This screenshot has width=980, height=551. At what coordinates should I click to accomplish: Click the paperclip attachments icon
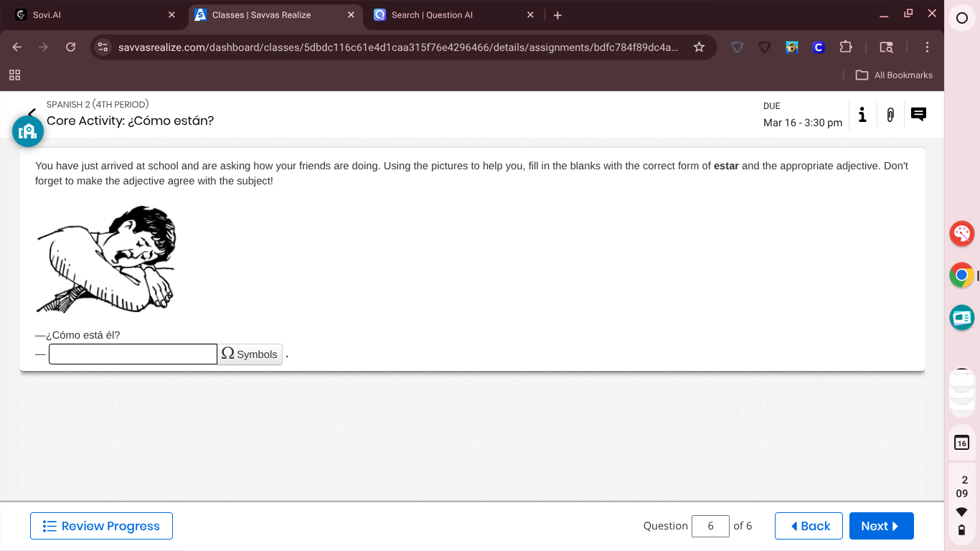pos(890,115)
